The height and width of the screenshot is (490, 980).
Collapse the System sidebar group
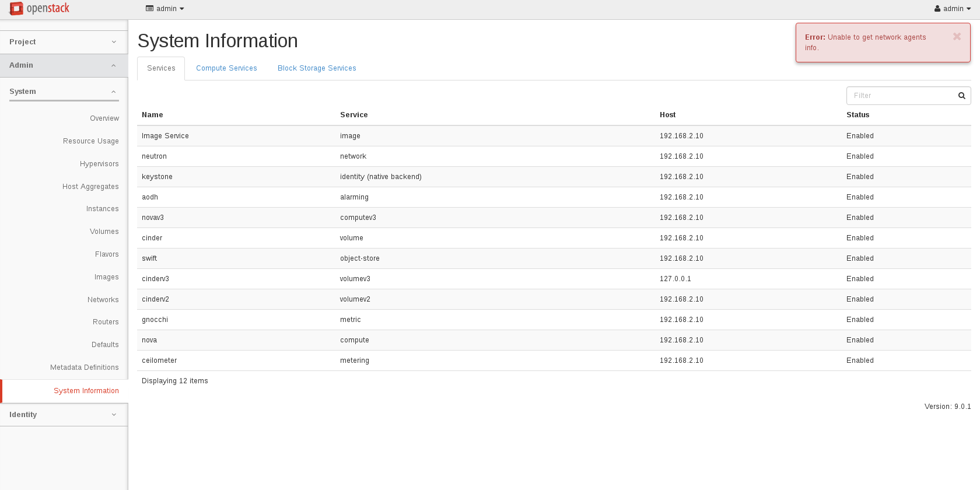64,92
